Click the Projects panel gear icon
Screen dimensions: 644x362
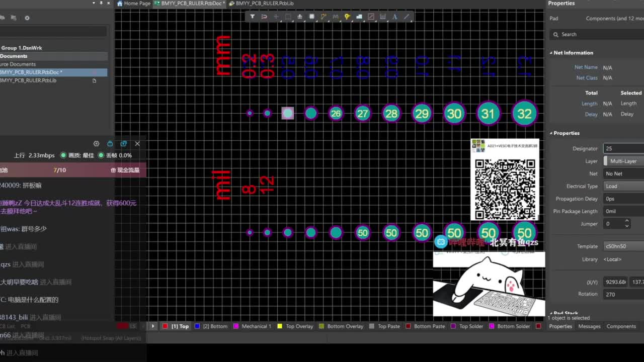27,18
